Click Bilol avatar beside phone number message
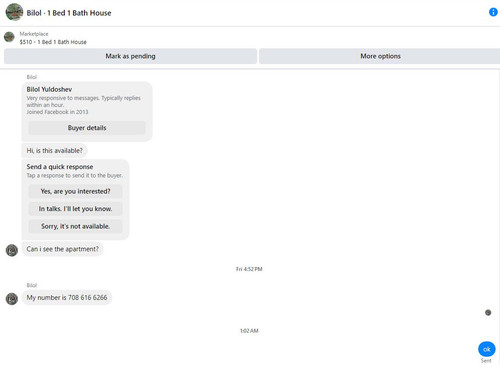500x367 pixels. click(x=12, y=299)
